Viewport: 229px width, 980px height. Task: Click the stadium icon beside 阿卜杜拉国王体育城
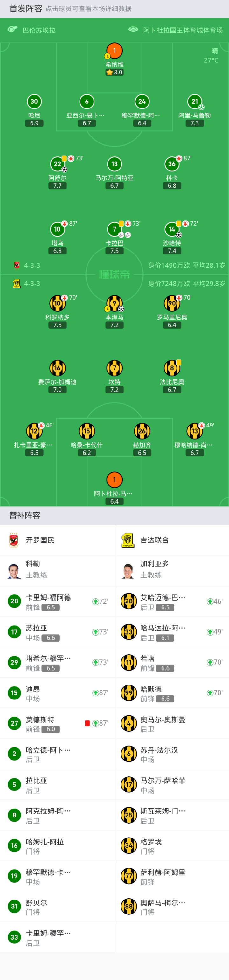pos(133,30)
